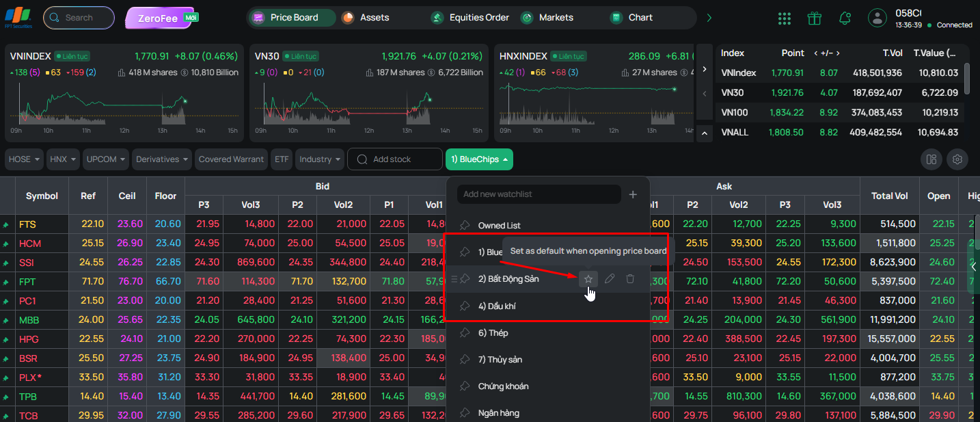980x422 pixels.
Task: Pin the 6) Thép watchlist
Action: click(465, 332)
